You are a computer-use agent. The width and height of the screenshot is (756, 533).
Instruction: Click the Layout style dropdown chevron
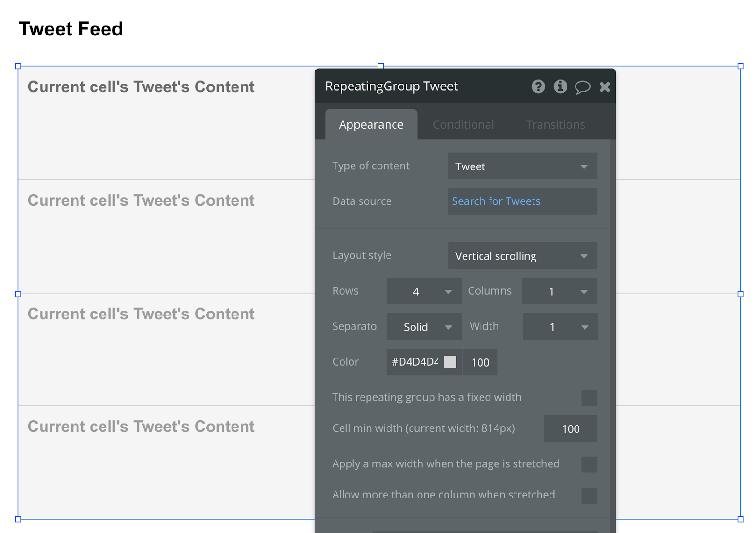pos(584,255)
